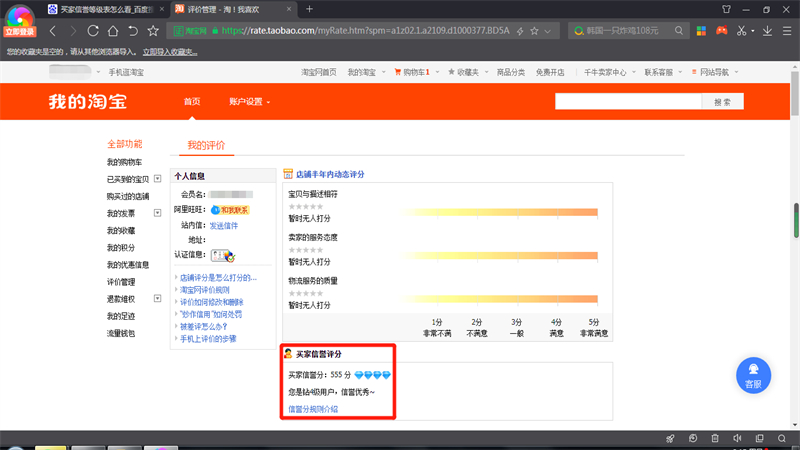
Task: Click the browser back arrow
Action: tap(53, 31)
